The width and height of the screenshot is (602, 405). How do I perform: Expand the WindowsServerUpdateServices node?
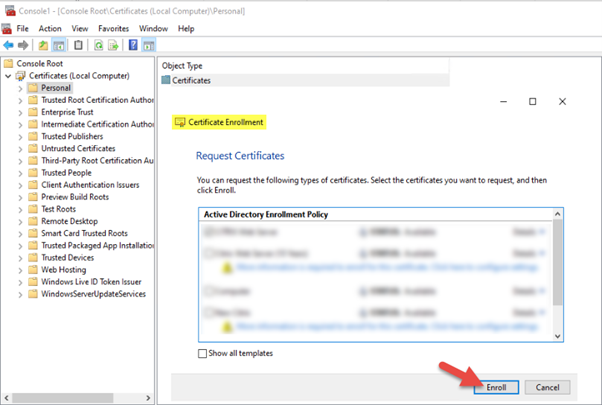(20, 294)
